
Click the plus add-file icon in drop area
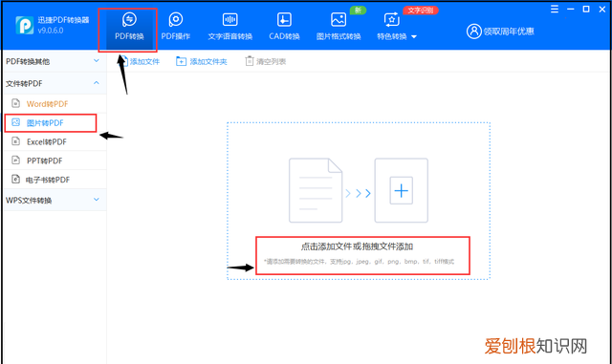402,190
